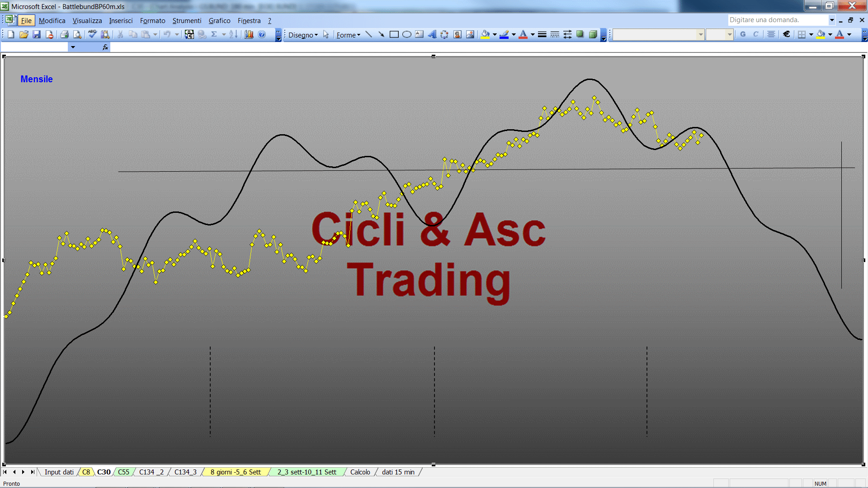The height and width of the screenshot is (488, 868).
Task: Switch to 8 giorni -5_6 Sett sheet
Action: point(236,472)
